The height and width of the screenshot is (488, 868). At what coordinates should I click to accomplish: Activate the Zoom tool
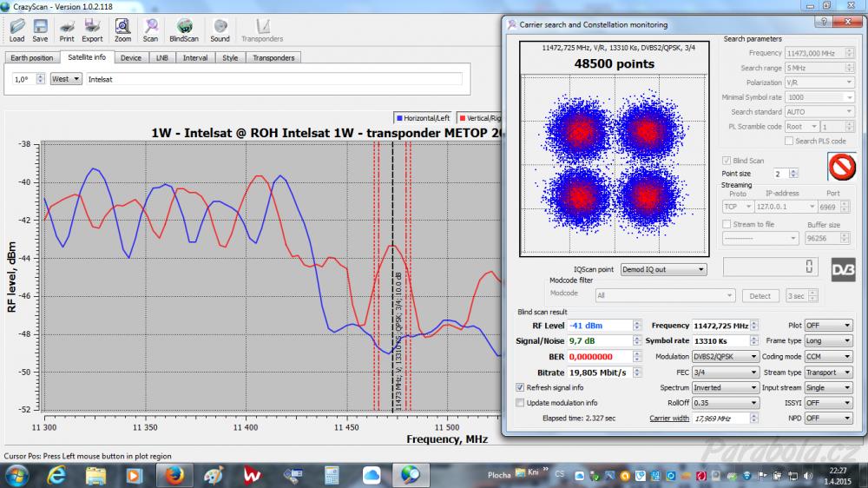pos(122,30)
